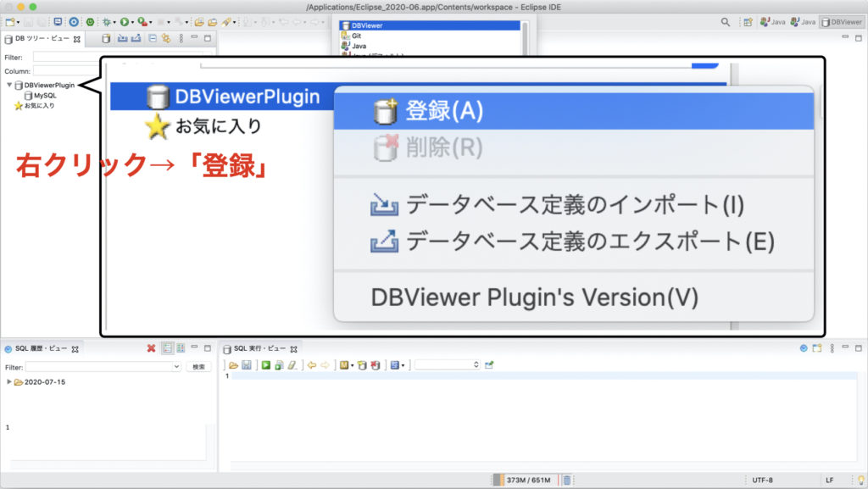Select DBViewer in the perspective list
The height and width of the screenshot is (489, 868).
[430, 25]
